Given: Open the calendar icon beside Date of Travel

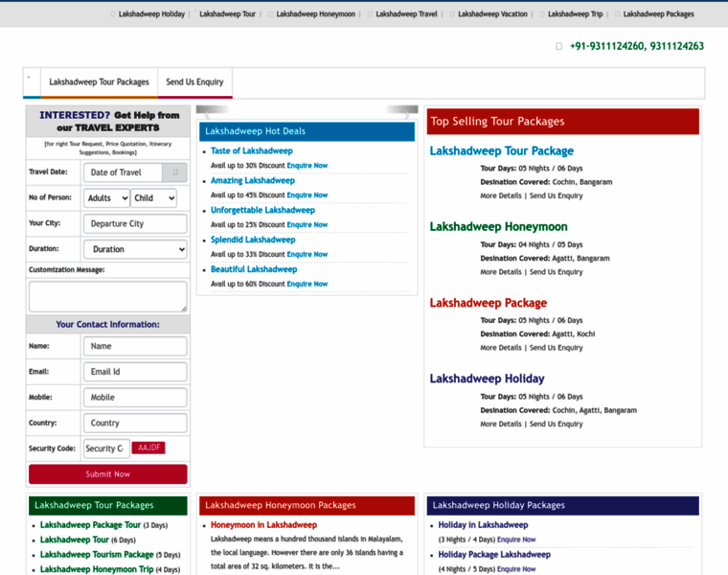Looking at the screenshot, I should coord(174,172).
